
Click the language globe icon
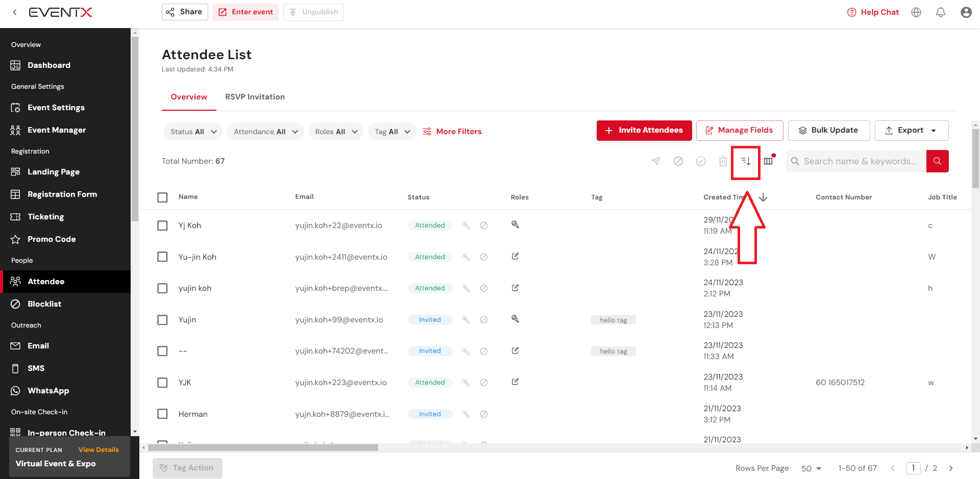(916, 12)
